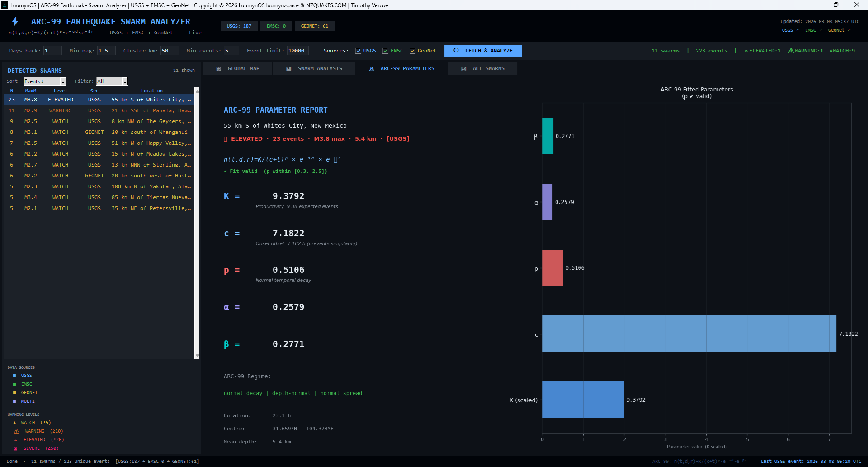Uncheck the USGS source checkbox
Viewport: 868px width, 467px height.
click(x=358, y=51)
